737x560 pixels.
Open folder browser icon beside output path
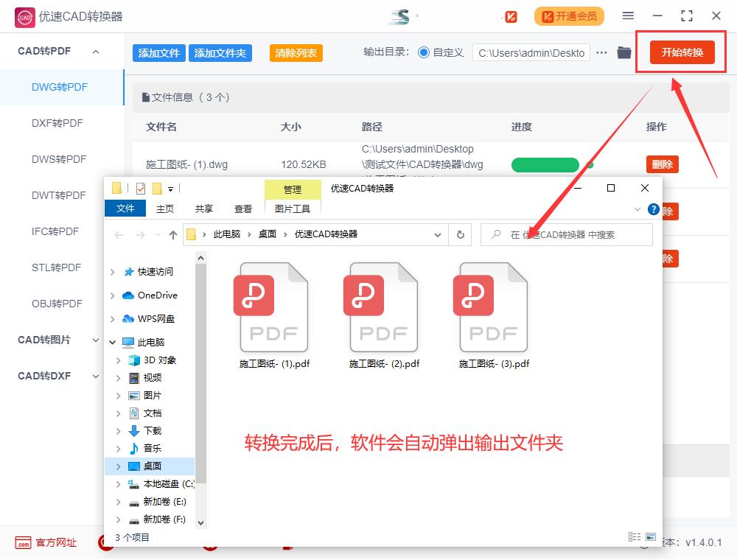pyautogui.click(x=624, y=52)
